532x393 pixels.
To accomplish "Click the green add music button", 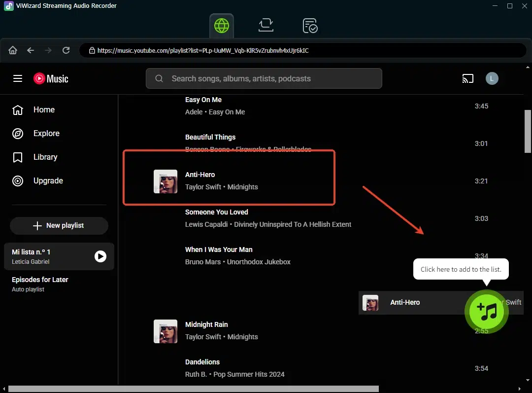I will point(486,312).
